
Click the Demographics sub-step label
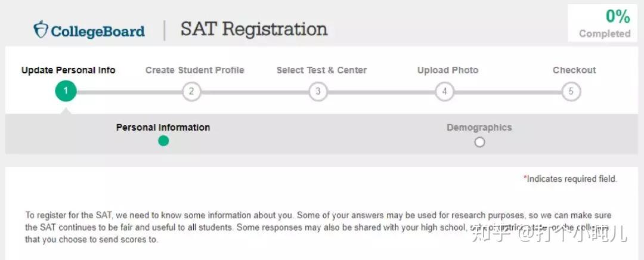click(479, 127)
